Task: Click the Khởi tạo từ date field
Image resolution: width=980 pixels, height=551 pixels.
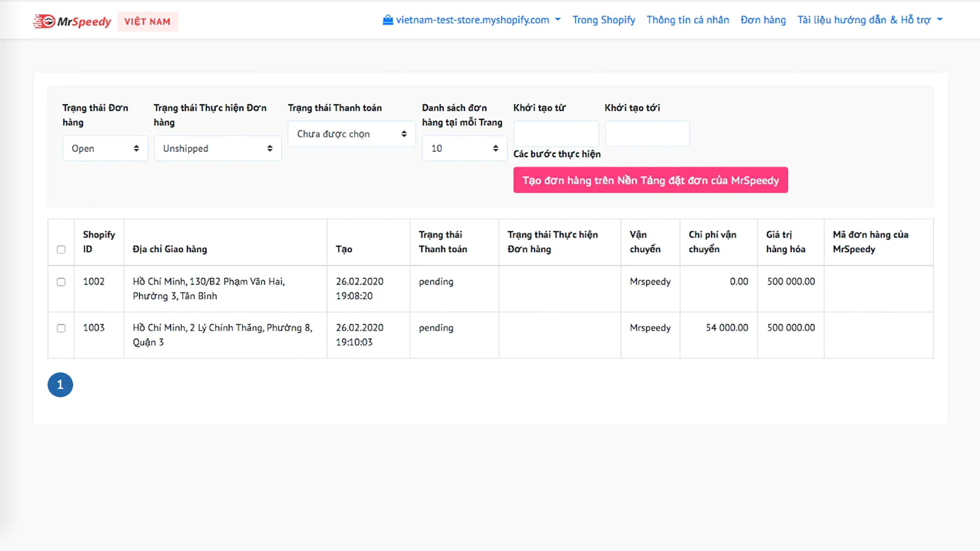Action: [x=556, y=133]
